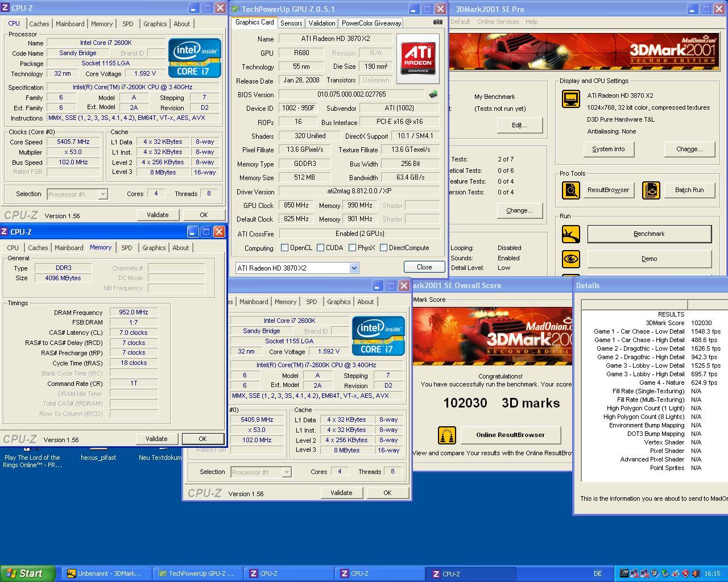Click the save BIOS chip icon in GPU-Z
The height and width of the screenshot is (582, 728).
(x=433, y=94)
